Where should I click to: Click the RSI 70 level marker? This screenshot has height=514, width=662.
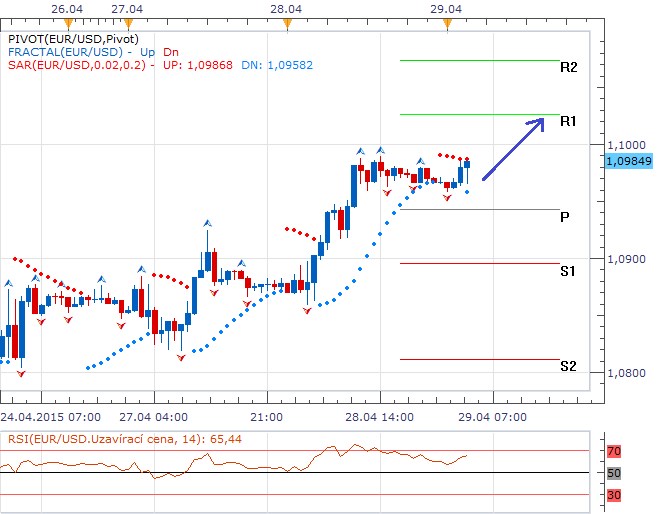tap(614, 451)
